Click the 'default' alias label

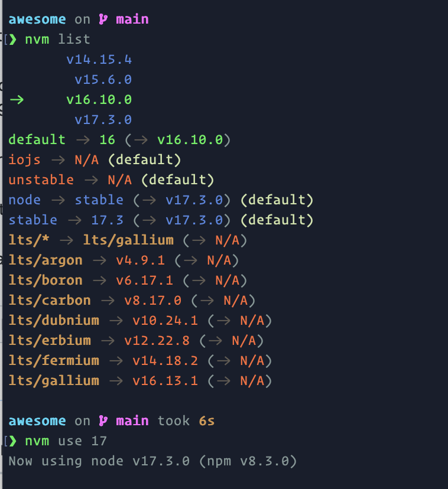coord(37,140)
